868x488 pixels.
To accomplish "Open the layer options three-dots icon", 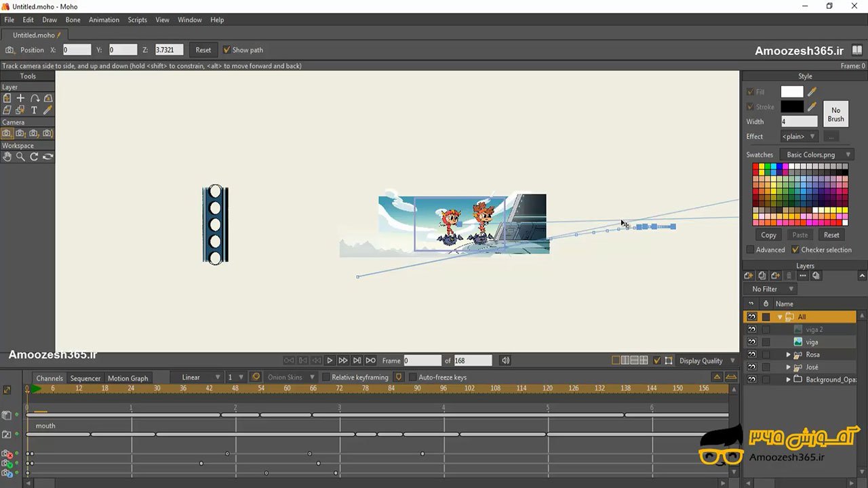I will (803, 276).
